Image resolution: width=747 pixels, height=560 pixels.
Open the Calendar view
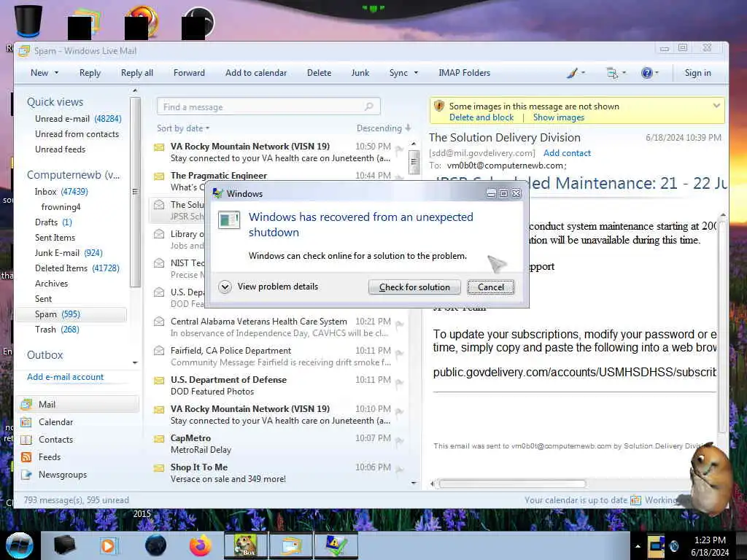55,422
